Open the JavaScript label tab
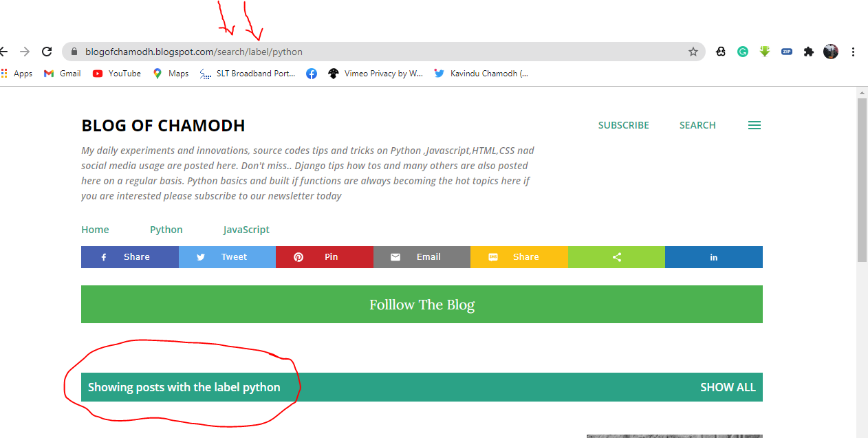 tap(246, 230)
